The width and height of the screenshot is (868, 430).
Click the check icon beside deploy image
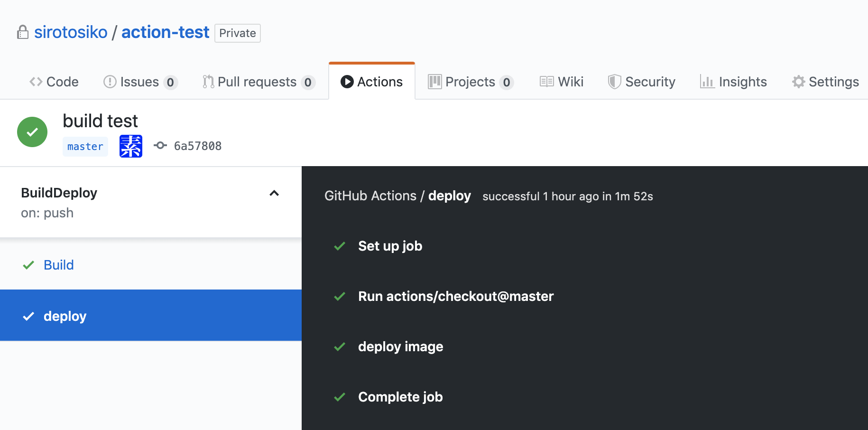click(340, 346)
